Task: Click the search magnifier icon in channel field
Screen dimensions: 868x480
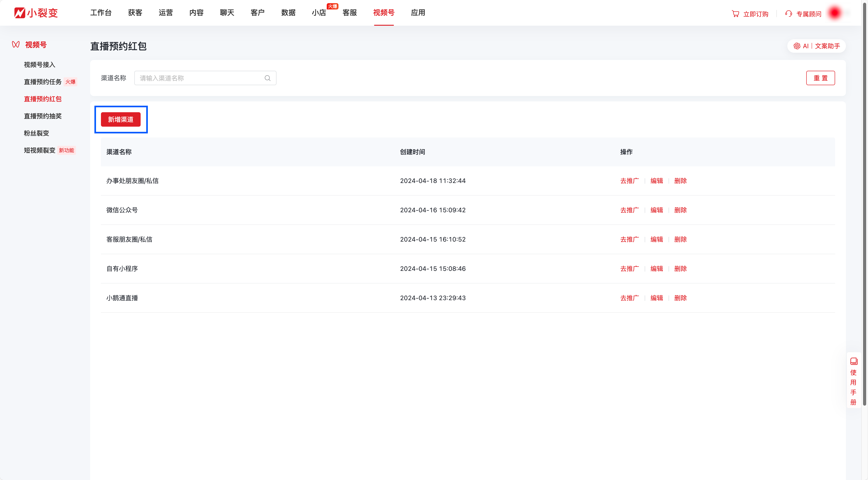Action: pyautogui.click(x=267, y=78)
